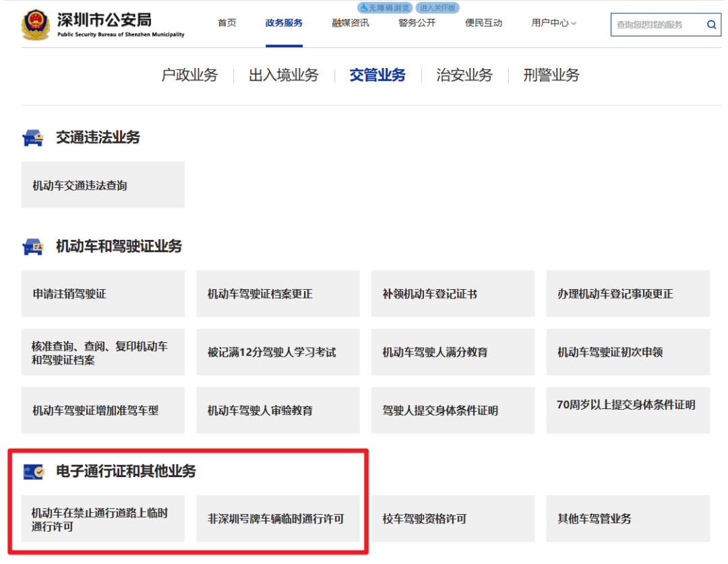Open the 刑警业务 section

click(550, 75)
